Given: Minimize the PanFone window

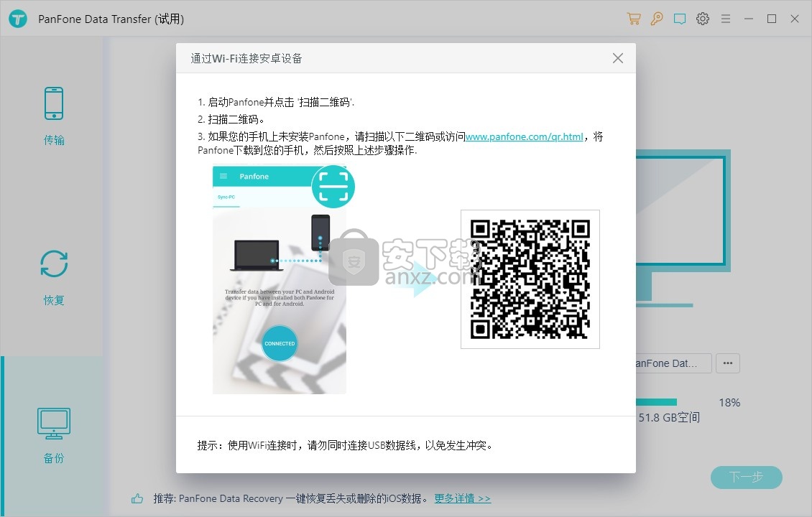Looking at the screenshot, I should click(748, 19).
